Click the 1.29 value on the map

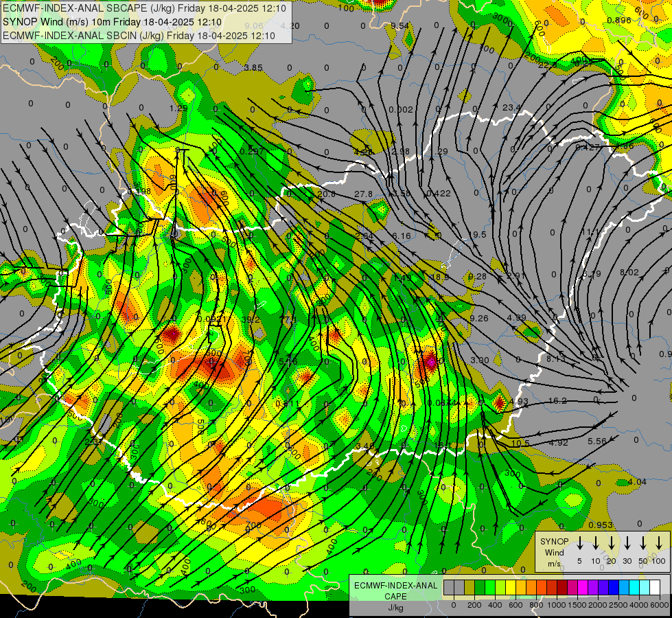pos(178,108)
